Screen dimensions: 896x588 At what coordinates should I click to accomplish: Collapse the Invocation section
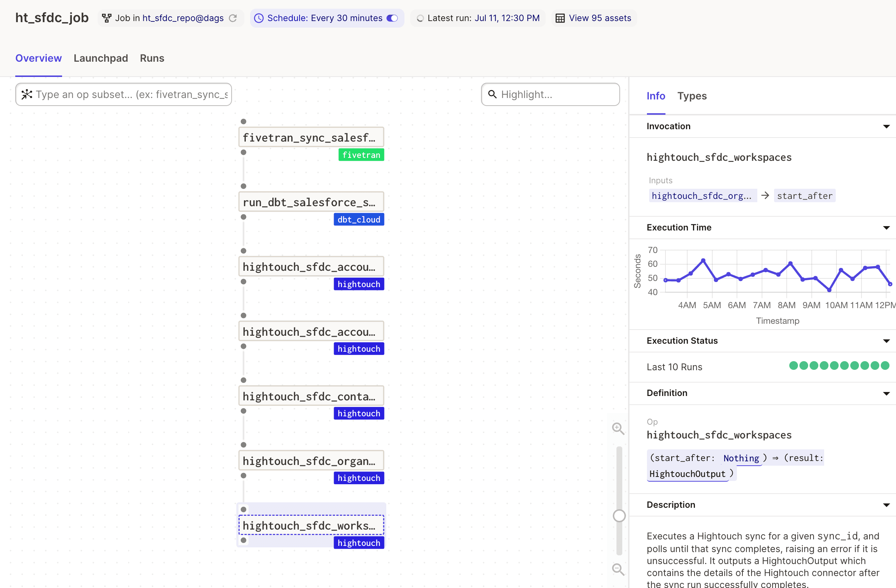[x=886, y=126]
